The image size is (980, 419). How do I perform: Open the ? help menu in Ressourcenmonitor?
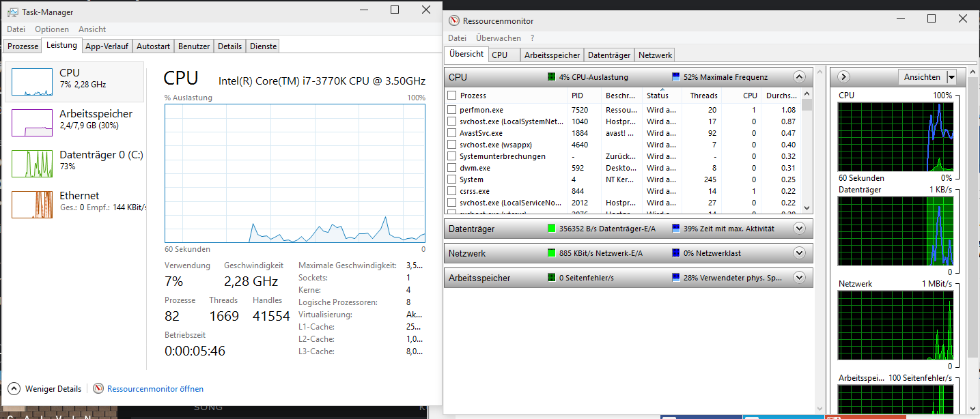pyautogui.click(x=532, y=38)
